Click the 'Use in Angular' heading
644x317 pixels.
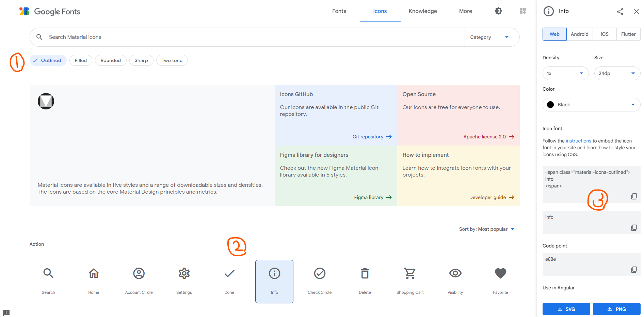tap(559, 288)
